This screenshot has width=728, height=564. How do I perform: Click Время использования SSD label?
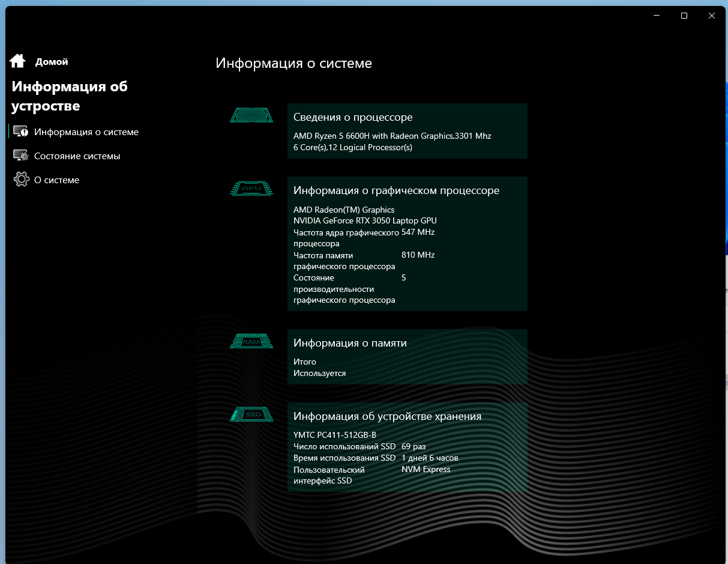pos(344,458)
